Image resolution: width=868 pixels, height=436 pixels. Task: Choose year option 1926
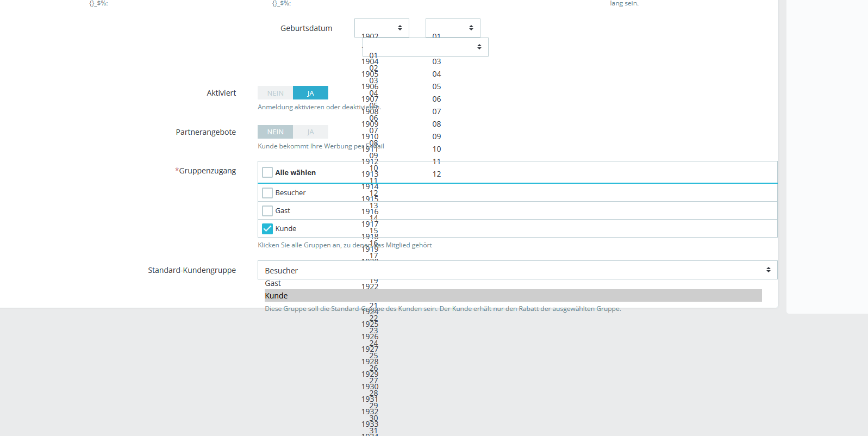point(370,337)
